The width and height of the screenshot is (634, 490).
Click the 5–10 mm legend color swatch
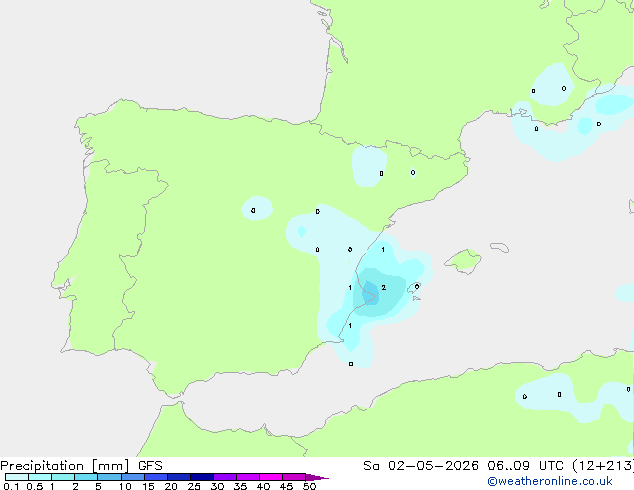(x=109, y=477)
